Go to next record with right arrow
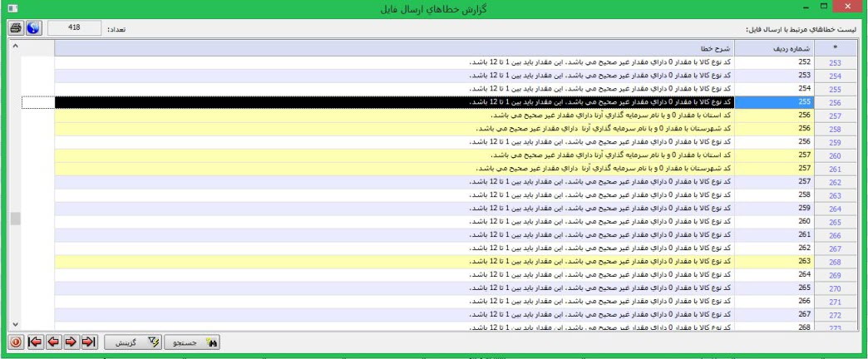The width and height of the screenshot is (868, 359). click(x=71, y=342)
